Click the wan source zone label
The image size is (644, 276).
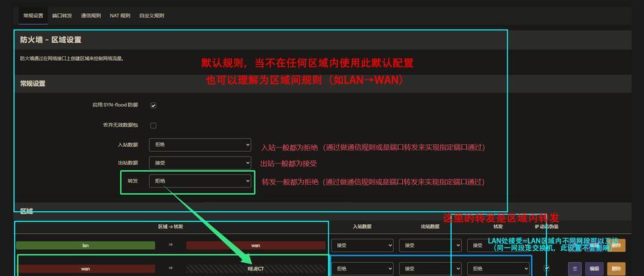(x=86, y=268)
